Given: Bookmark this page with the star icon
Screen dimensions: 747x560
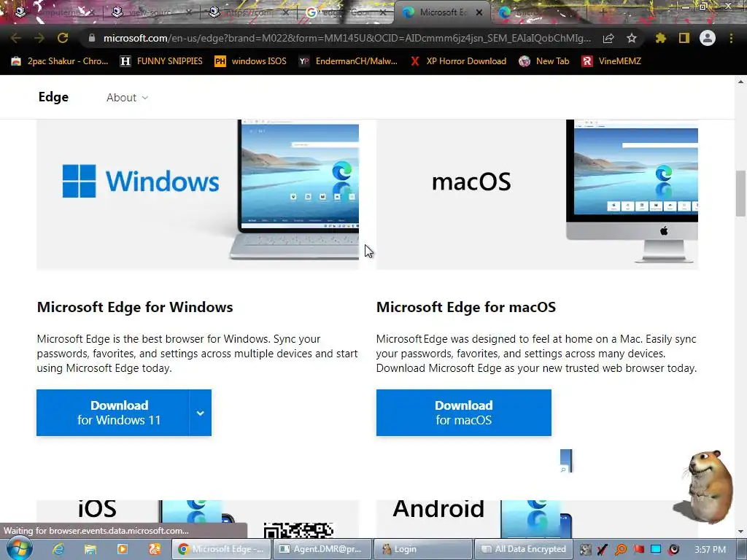Looking at the screenshot, I should tap(632, 38).
